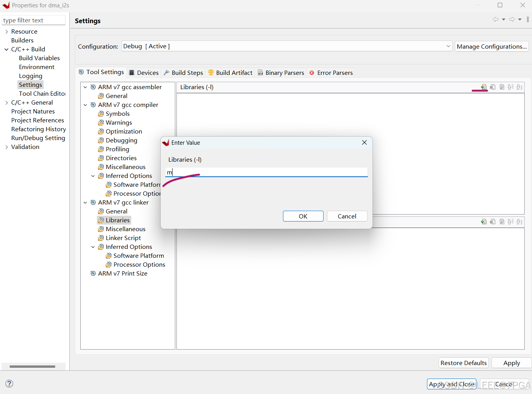Click Add icon in Libraries (-l) toolbar
Image resolution: width=532 pixels, height=394 pixels.
[484, 87]
